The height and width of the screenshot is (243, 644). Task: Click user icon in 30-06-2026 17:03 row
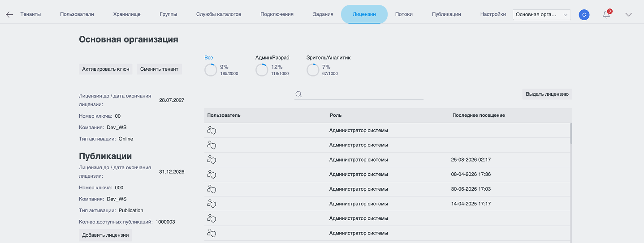[212, 189]
